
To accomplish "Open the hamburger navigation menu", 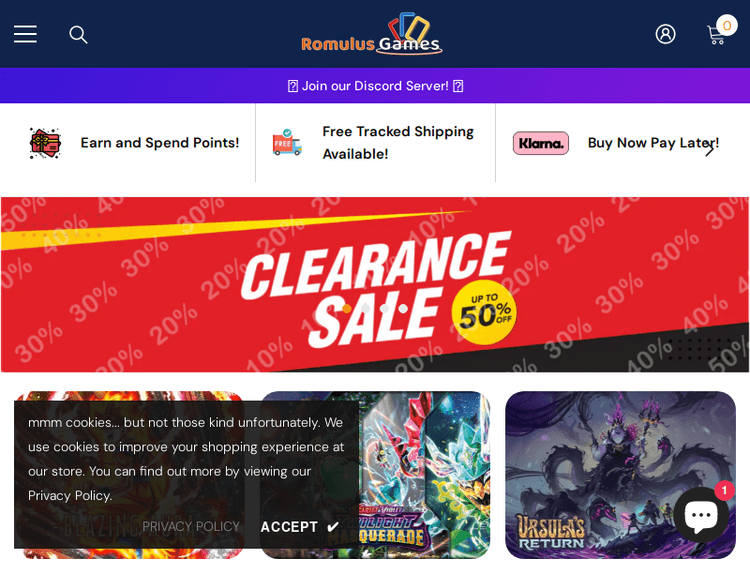I will (x=25, y=34).
